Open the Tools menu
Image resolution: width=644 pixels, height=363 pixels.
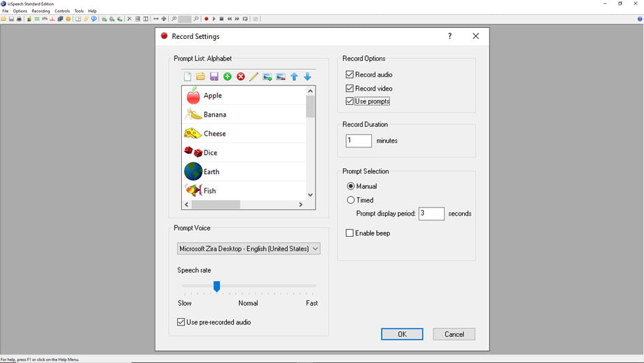pyautogui.click(x=79, y=11)
